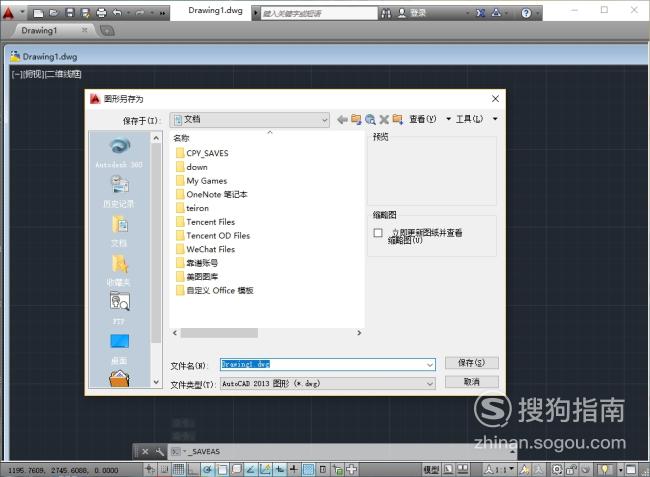Click the Workspace switching gear in status bar
Screen dimensions: 650x477
point(557,470)
